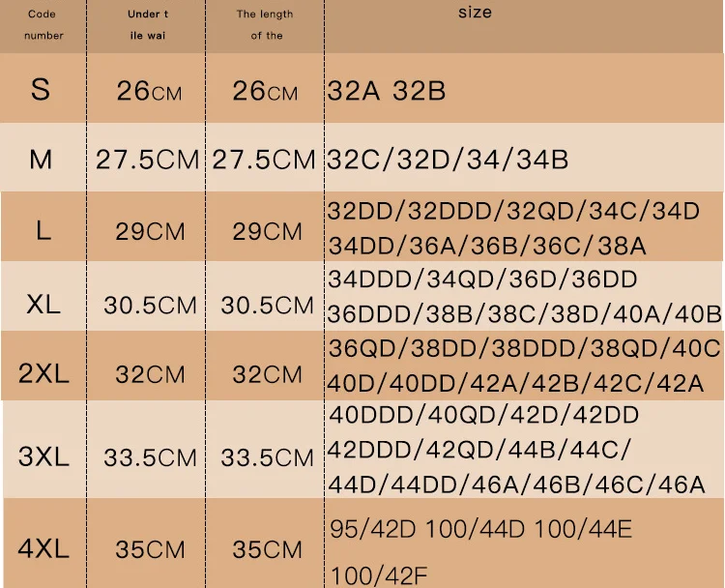
Task: Select the "36QD/38DD/38DDD/38QD/40C" size line
Action: 525,348
